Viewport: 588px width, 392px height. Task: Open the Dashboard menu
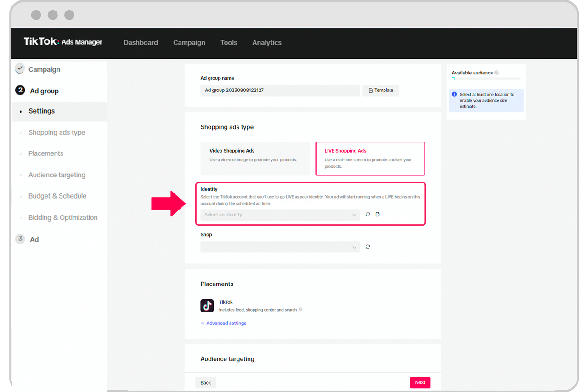pyautogui.click(x=141, y=42)
